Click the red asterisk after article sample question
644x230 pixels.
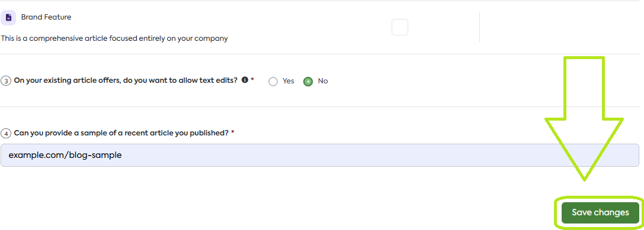click(233, 132)
